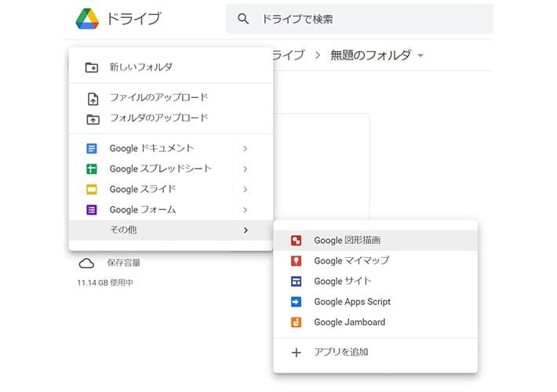Viewport: 557px width, 392px height.
Task: Click the search magnifier icon
Action: tap(243, 19)
